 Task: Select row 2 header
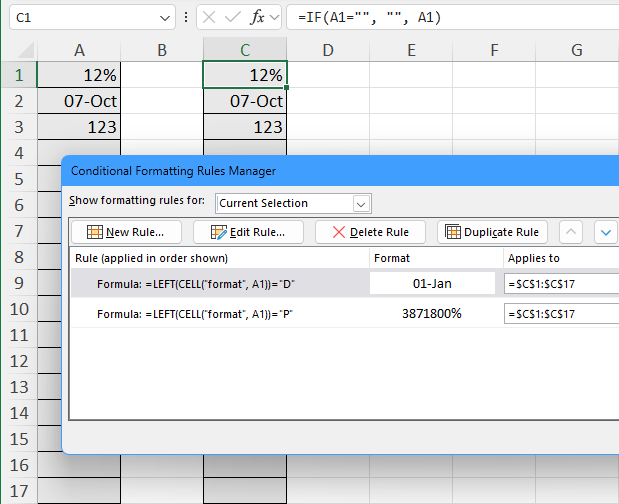tap(19, 101)
